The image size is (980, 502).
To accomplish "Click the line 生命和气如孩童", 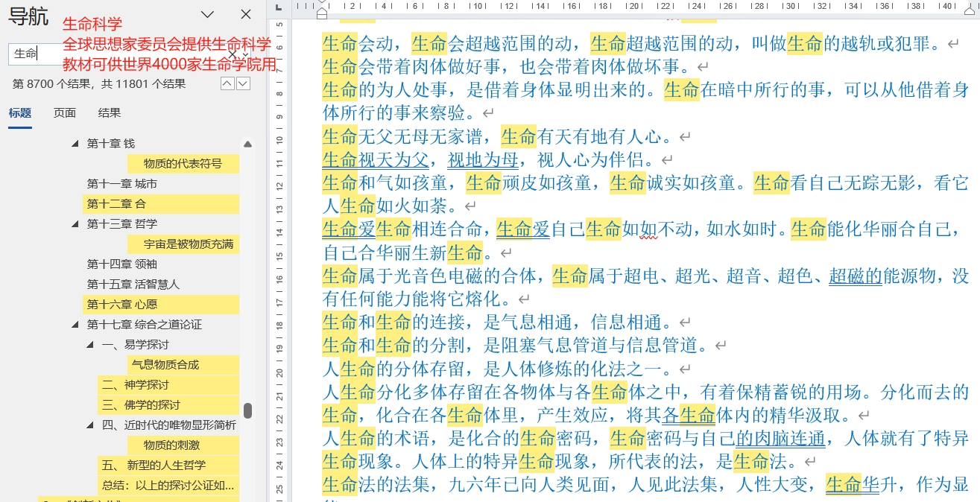I will (x=645, y=182).
